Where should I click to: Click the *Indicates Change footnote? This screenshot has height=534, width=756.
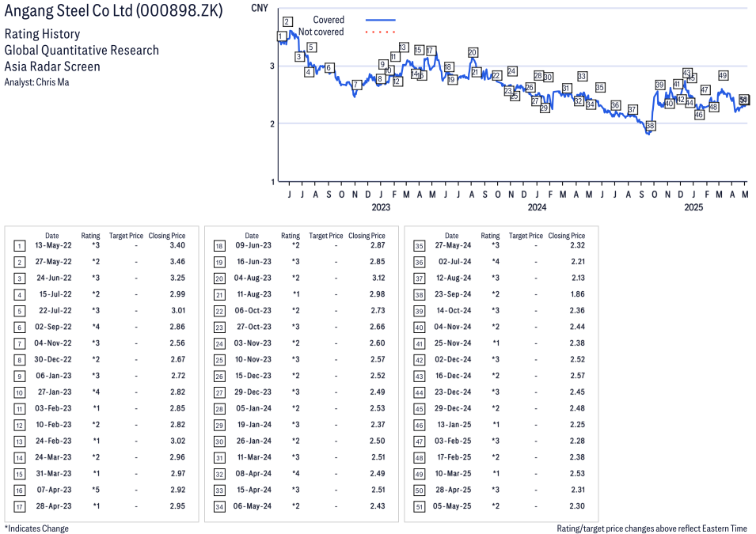pyautogui.click(x=36, y=528)
